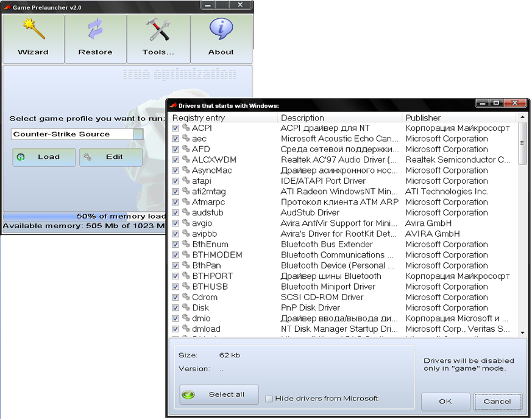532x420 pixels.
Task: Click the gear icon beside AsyncMac
Action: [186, 170]
